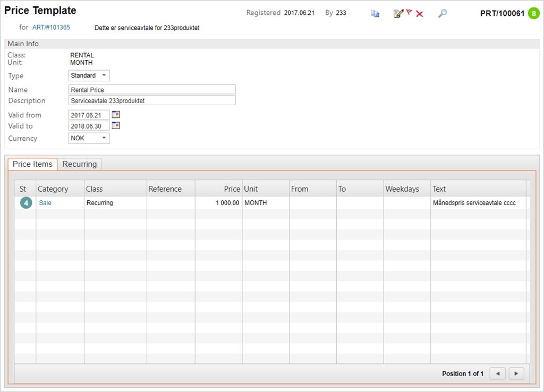Open the Valid to calendar picker
This screenshot has width=544, height=392.
[x=116, y=125]
